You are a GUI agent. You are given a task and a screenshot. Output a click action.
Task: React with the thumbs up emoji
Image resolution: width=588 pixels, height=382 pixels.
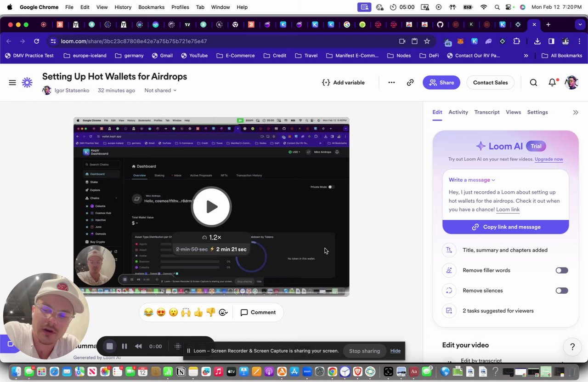point(198,312)
